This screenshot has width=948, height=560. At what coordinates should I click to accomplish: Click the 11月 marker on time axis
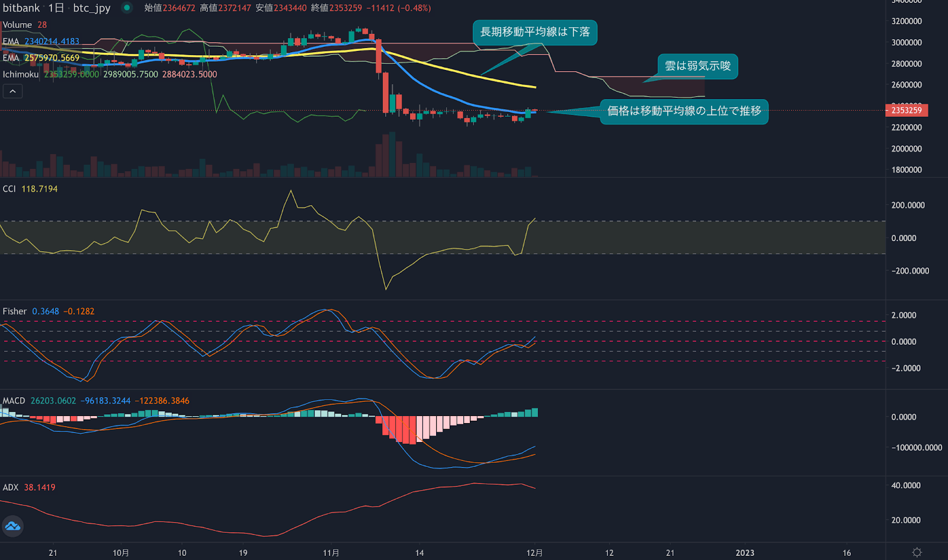[331, 553]
